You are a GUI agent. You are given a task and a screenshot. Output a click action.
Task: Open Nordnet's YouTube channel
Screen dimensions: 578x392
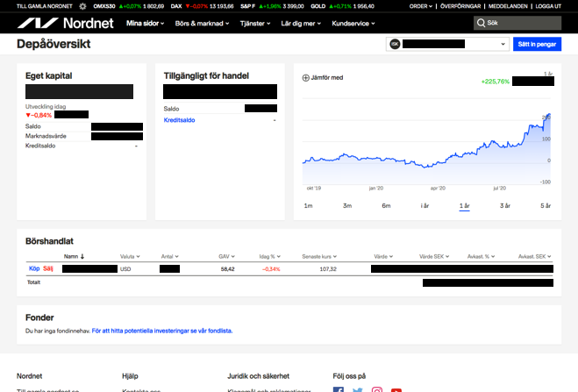[396, 389]
